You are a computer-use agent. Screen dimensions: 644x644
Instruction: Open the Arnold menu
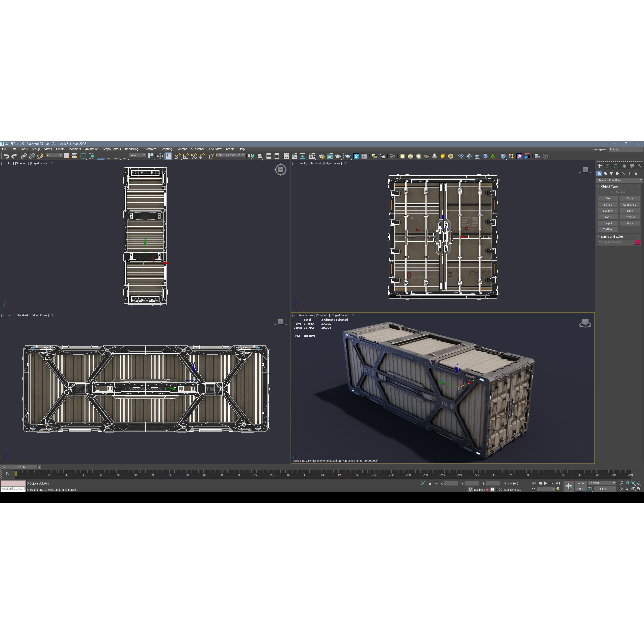230,149
